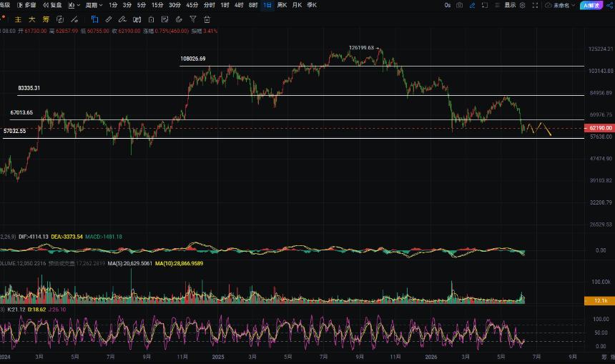Switch to the 3分 timeframe
The image size is (615, 364).
click(127, 5)
